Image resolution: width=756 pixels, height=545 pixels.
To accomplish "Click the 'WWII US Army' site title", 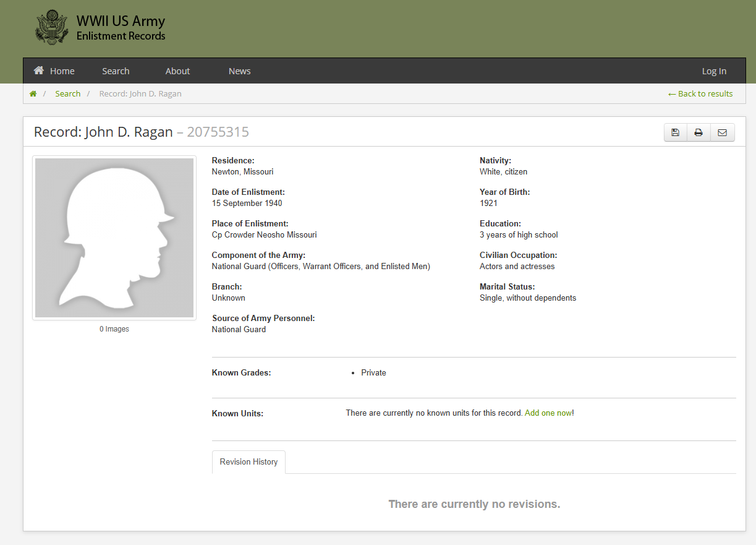I will pos(121,21).
